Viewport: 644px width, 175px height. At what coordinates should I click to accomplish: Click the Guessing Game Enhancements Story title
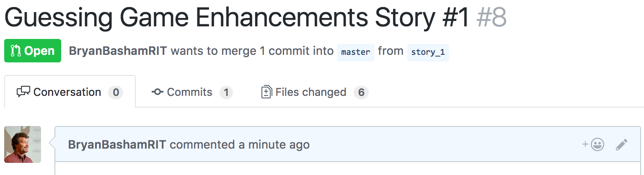237,18
